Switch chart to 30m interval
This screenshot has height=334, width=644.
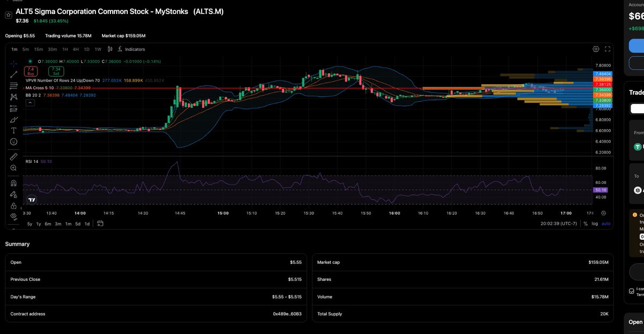tap(52, 49)
